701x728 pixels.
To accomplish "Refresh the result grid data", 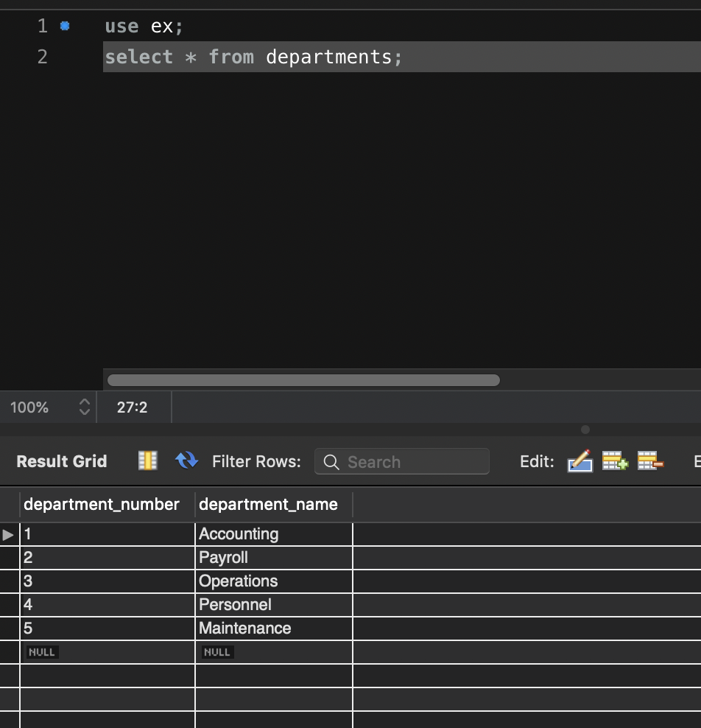I will [x=186, y=461].
